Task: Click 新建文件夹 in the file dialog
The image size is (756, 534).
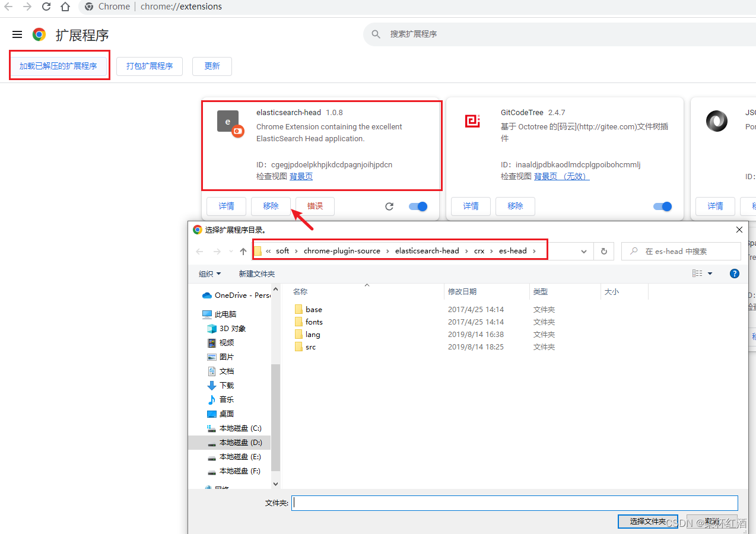Action: 257,274
